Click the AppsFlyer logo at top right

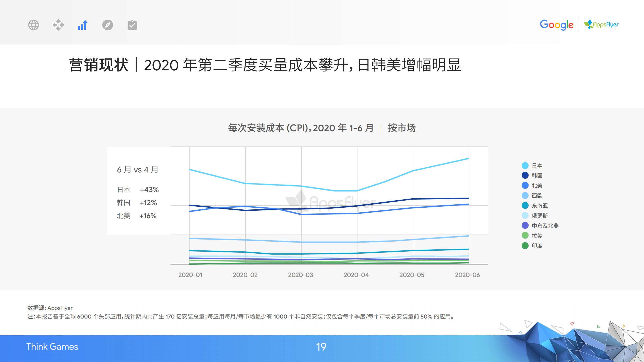coord(601,24)
